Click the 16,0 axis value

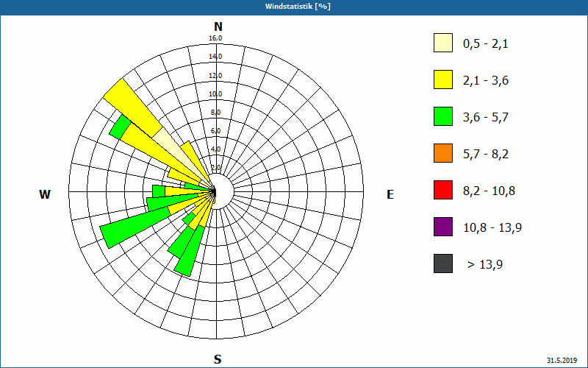pos(215,38)
